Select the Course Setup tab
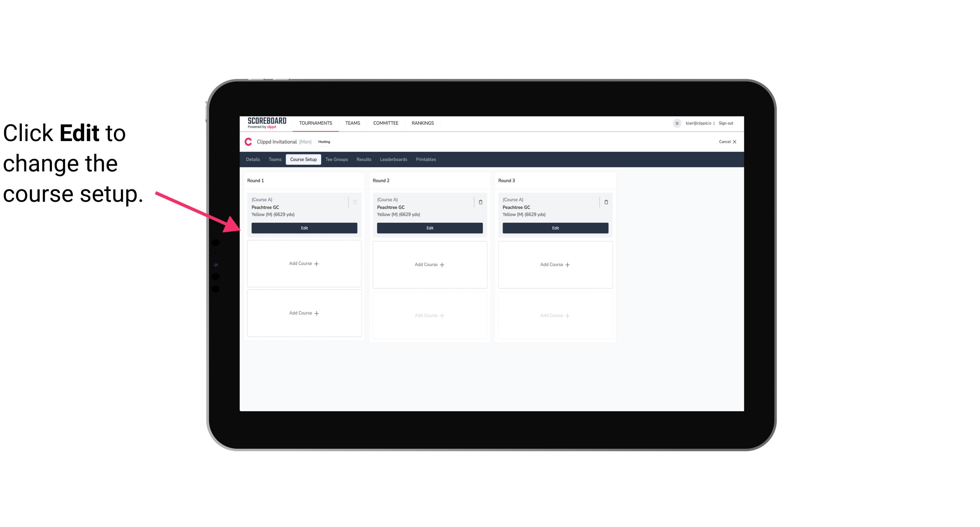This screenshot has width=980, height=527. (x=303, y=160)
